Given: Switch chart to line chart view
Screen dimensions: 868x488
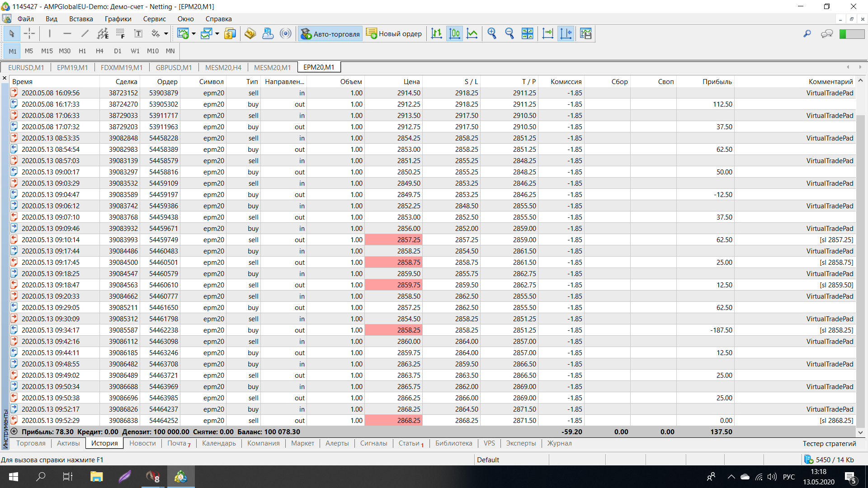Looking at the screenshot, I should (472, 33).
